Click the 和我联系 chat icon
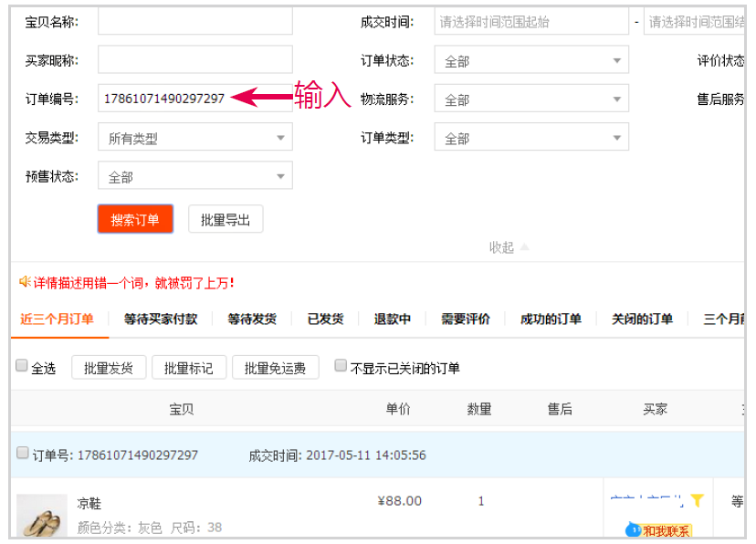 point(658,530)
